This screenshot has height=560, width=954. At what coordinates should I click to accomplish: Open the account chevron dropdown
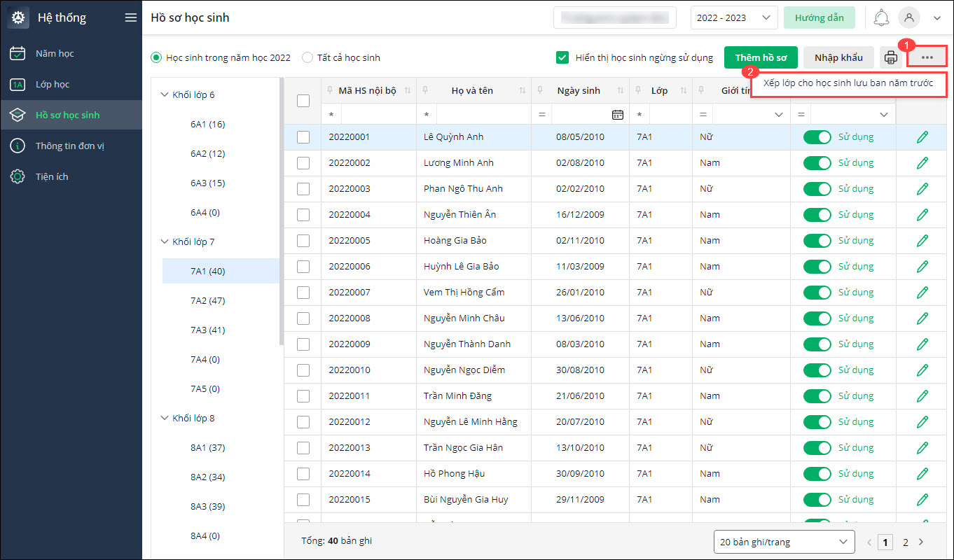(x=937, y=18)
